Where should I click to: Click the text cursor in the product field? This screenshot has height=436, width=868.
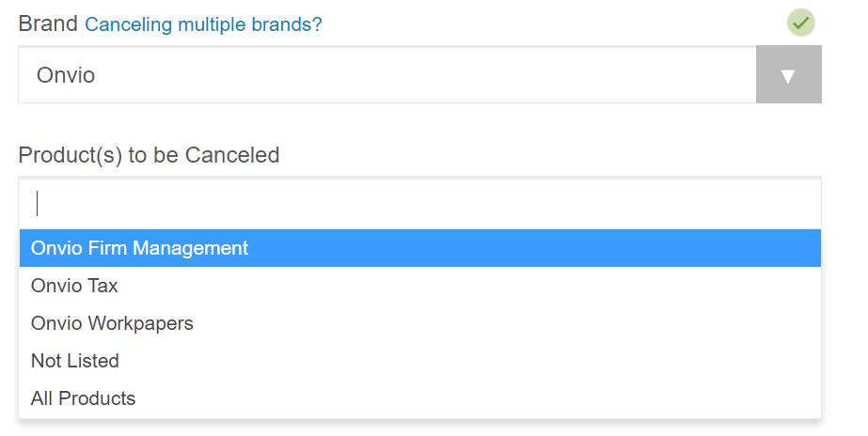click(38, 203)
